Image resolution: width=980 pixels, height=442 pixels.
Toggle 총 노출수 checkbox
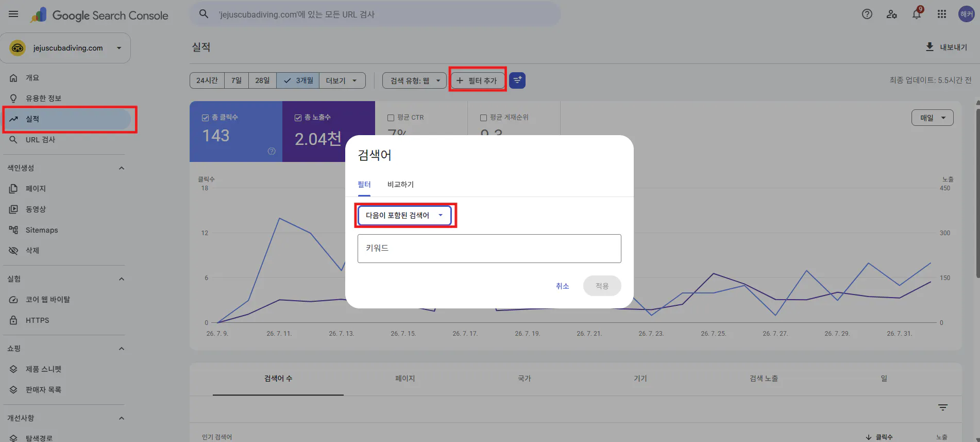pos(298,118)
